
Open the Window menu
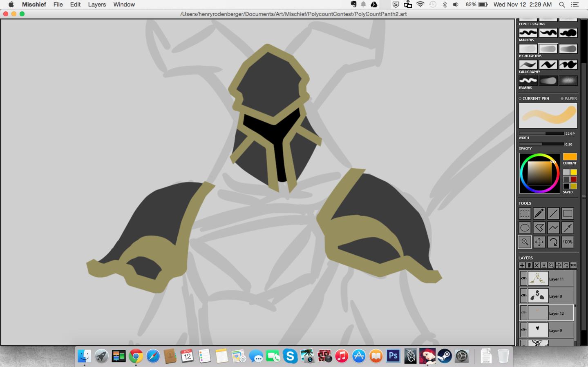(x=124, y=4)
